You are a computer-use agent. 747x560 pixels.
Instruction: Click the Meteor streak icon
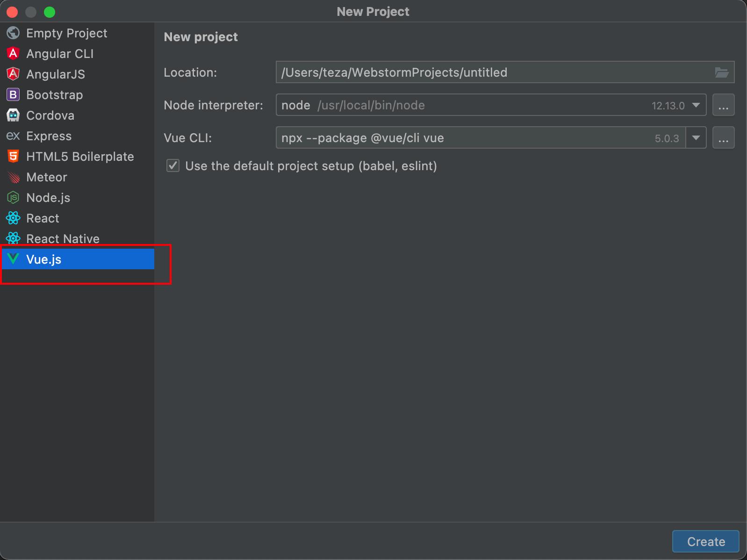tap(13, 177)
